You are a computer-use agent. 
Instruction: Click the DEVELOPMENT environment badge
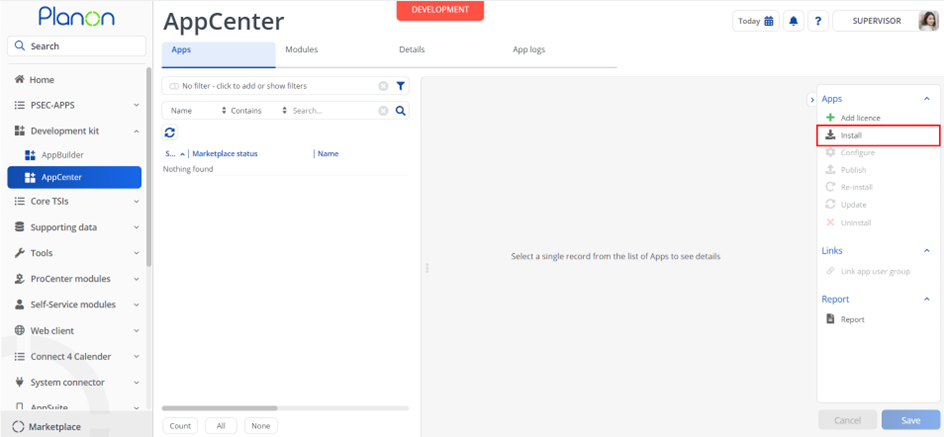pos(440,10)
